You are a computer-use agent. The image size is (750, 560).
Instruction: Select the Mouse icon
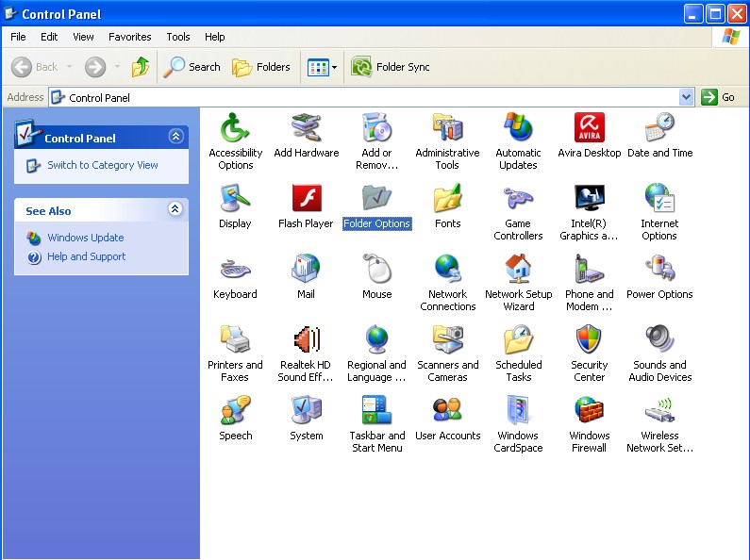pyautogui.click(x=377, y=269)
